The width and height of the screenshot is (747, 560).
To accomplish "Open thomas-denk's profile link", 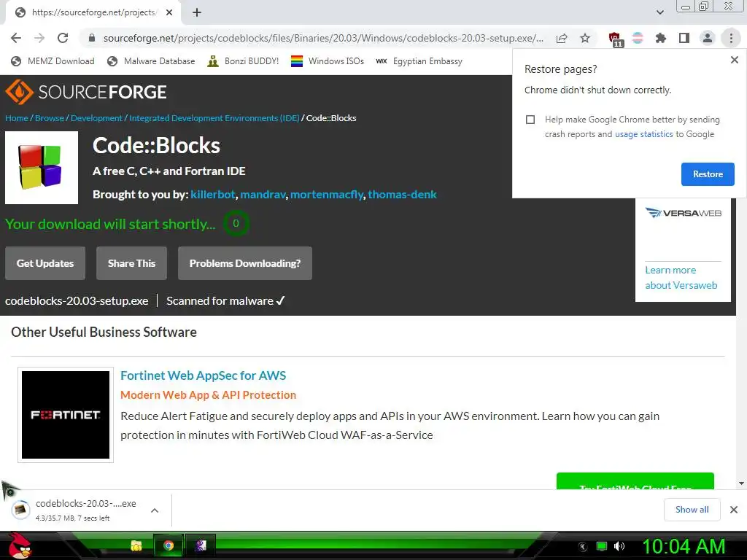I will coord(402,194).
